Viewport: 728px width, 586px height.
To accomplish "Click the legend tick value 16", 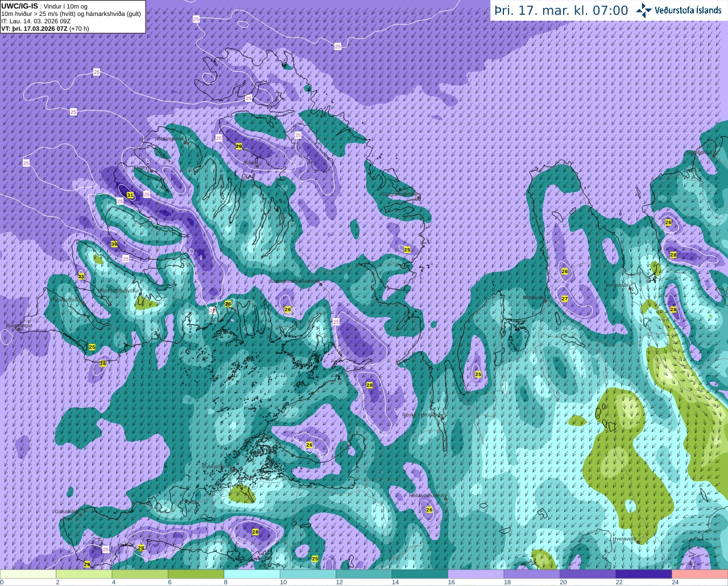I will coord(451,582).
